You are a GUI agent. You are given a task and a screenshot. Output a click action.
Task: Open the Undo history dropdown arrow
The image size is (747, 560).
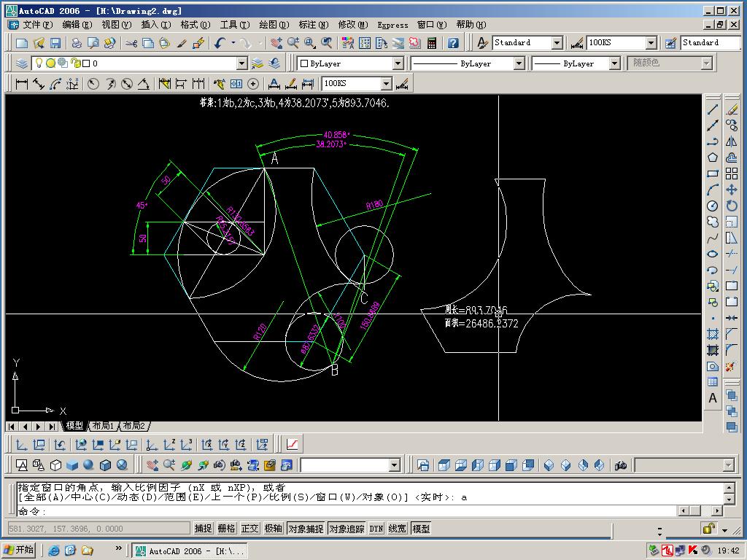point(233,43)
